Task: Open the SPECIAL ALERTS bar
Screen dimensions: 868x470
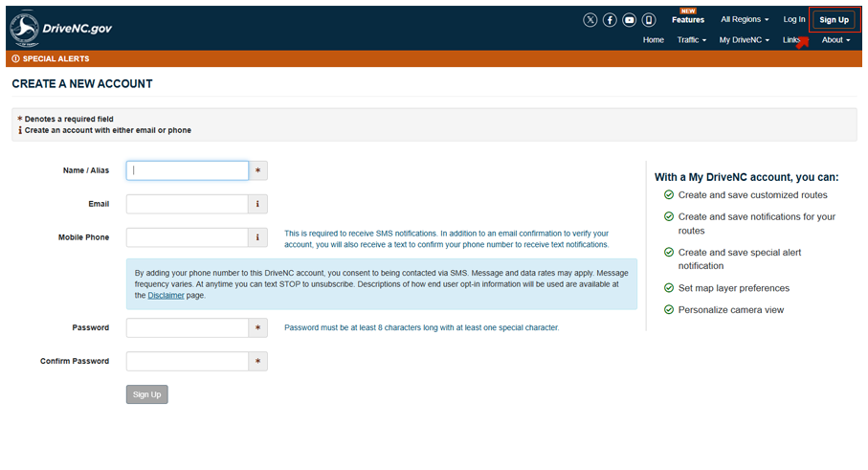Action: click(434, 58)
